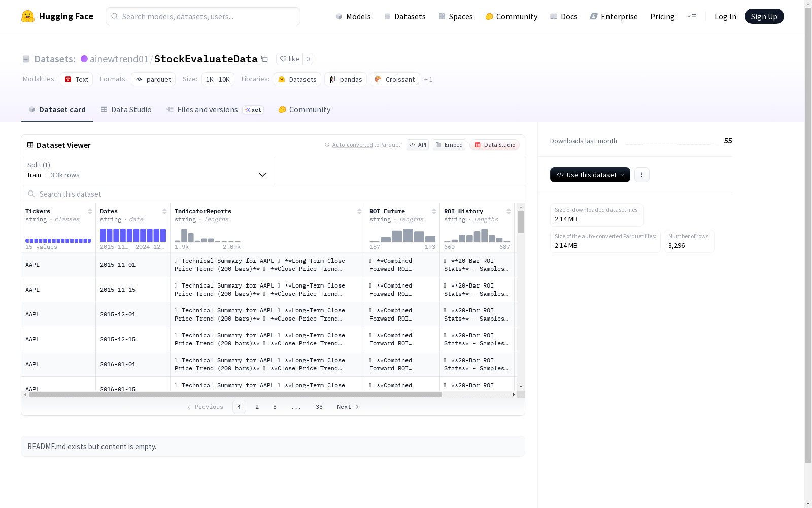Click the table vertical scrollbar thumb

coord(521,222)
